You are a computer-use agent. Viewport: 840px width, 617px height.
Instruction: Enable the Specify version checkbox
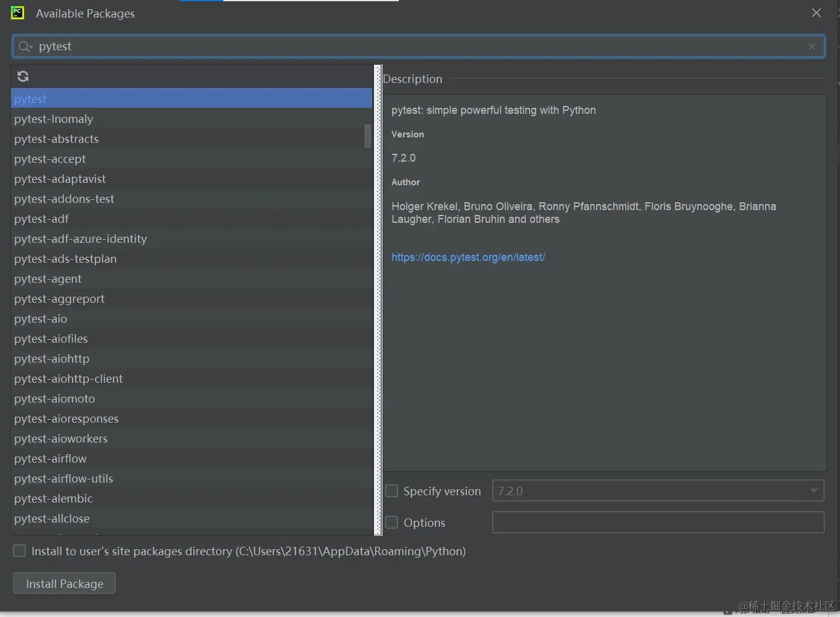(x=392, y=491)
